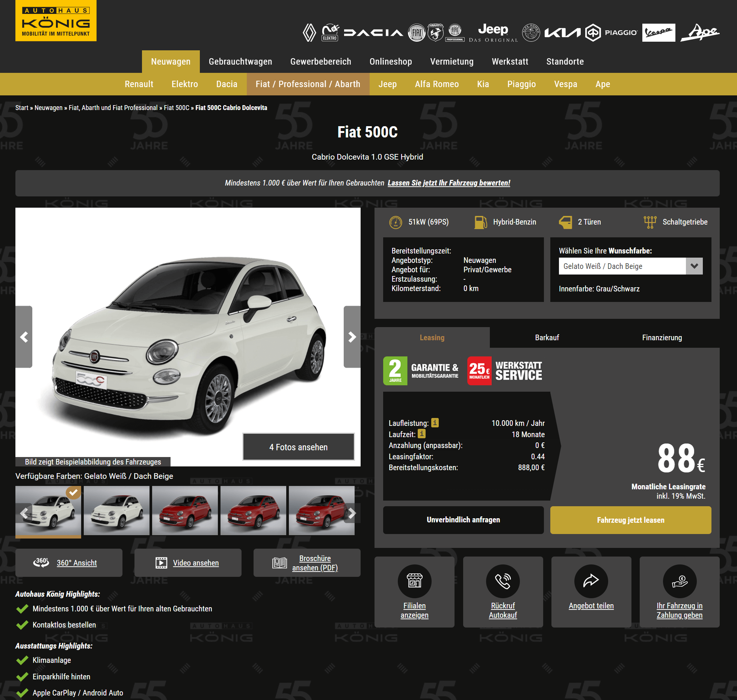Click the Fahrzeug in Zahlung geben icon
This screenshot has height=700, width=737.
[x=680, y=581]
